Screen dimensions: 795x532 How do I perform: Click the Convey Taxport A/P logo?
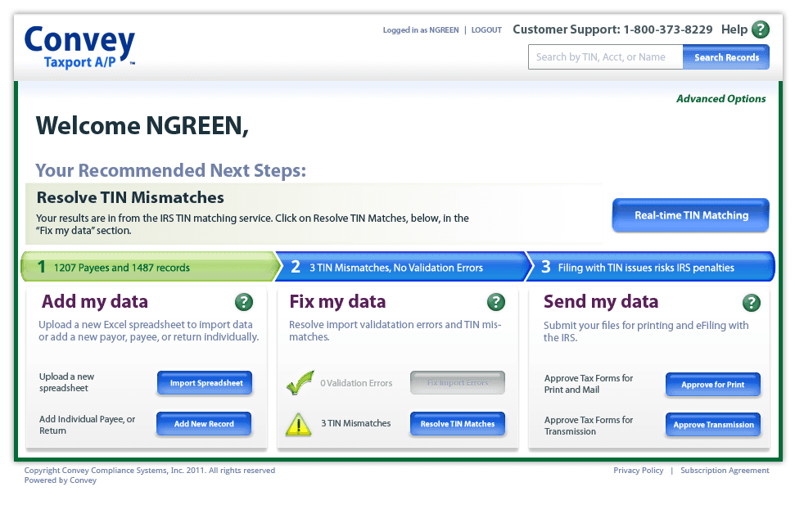(79, 47)
